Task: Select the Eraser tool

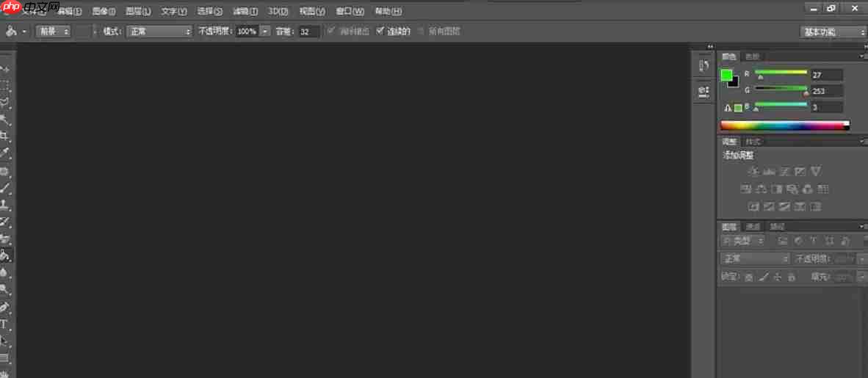Action: [x=5, y=239]
